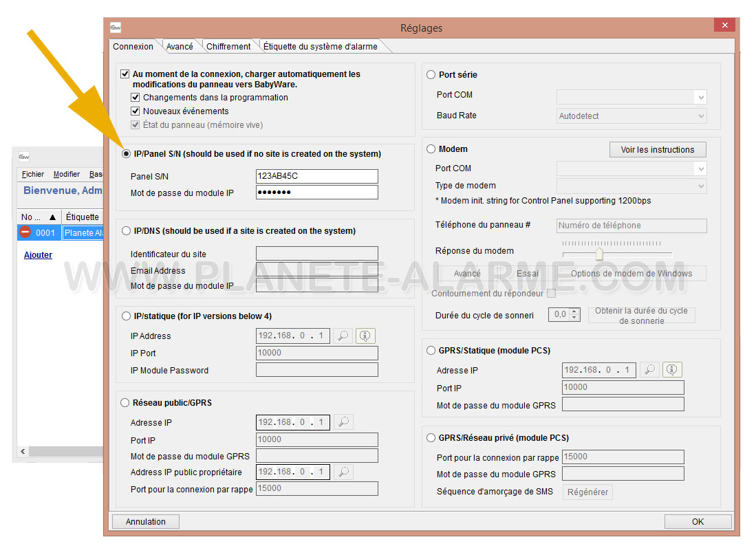This screenshot has height=546, width=756.
Task: Close the Réglages dialog
Action: click(724, 25)
